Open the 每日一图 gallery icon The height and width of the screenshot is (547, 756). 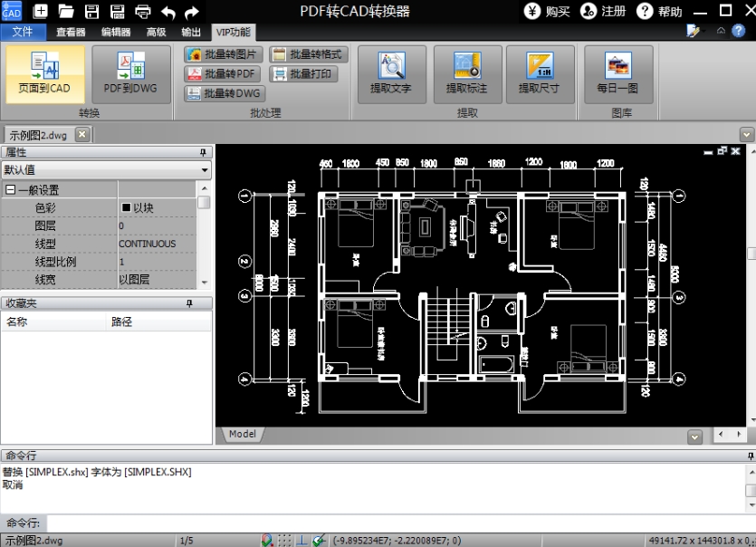click(617, 73)
